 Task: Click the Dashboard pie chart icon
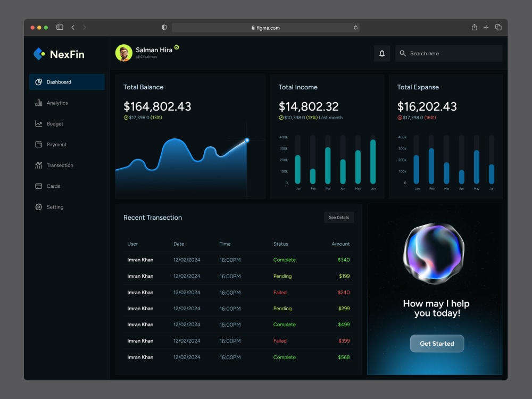[39, 82]
